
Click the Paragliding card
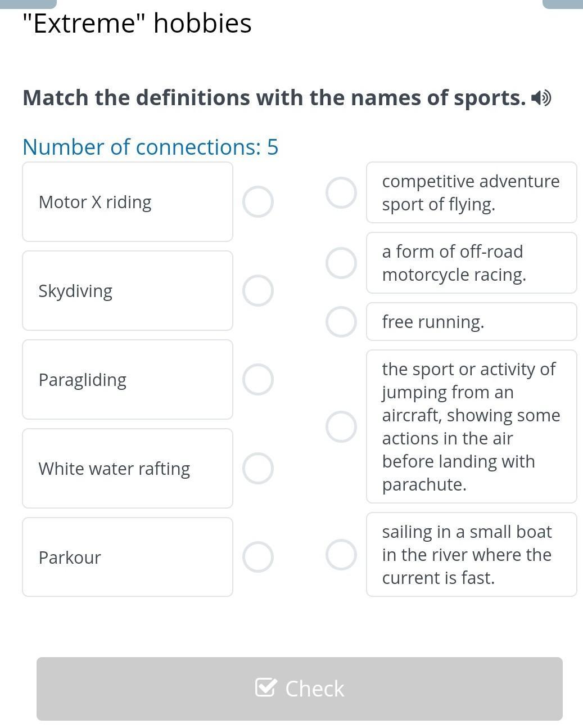click(128, 380)
